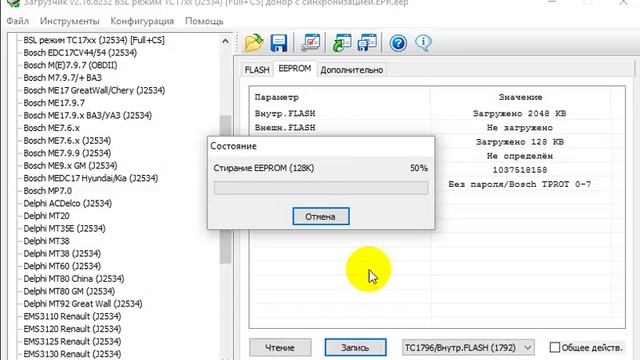This screenshot has height=360, width=640.
Task: Switch to the Дополнительно tab
Action: point(351,70)
